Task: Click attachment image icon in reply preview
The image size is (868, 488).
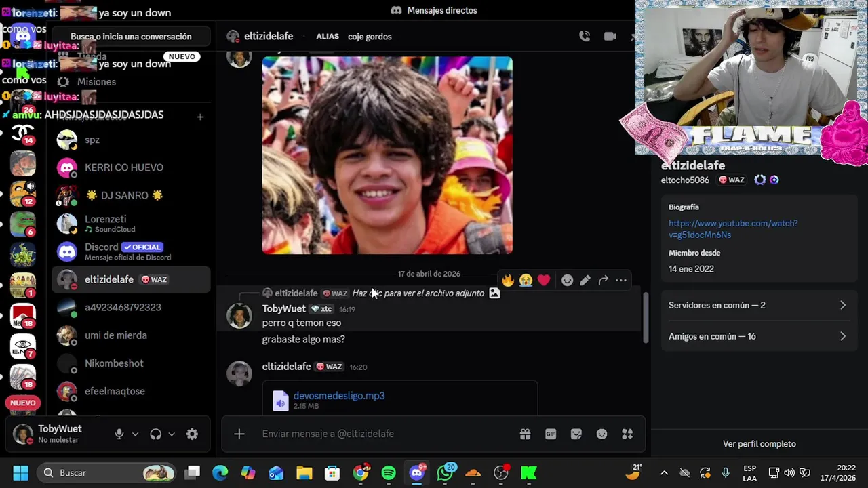Action: point(494,293)
